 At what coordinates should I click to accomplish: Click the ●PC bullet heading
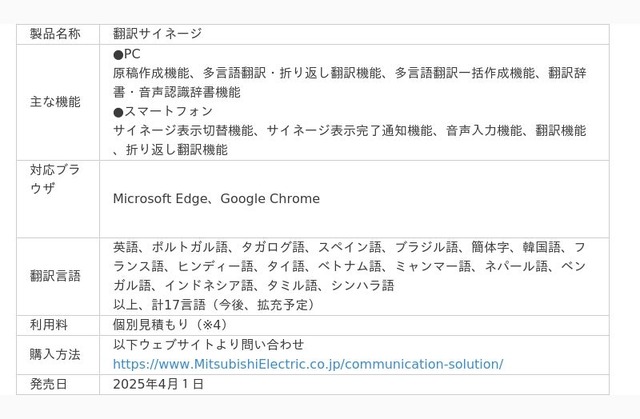(127, 54)
